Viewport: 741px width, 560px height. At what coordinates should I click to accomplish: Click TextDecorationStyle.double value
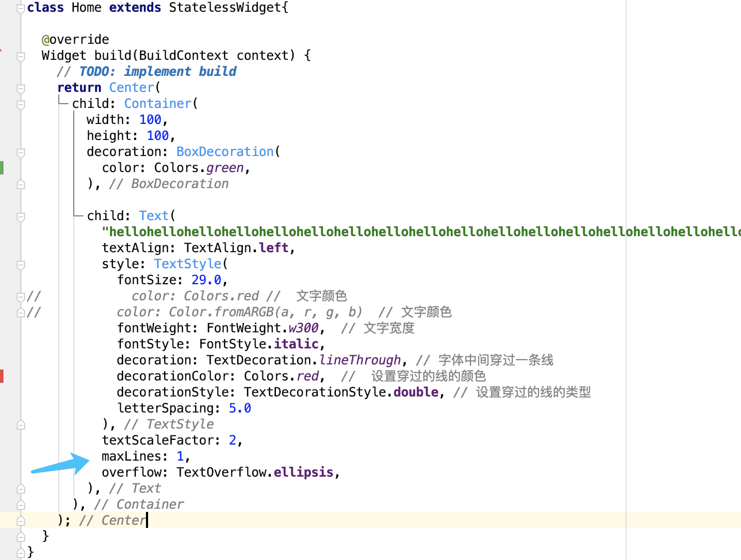pyautogui.click(x=341, y=392)
